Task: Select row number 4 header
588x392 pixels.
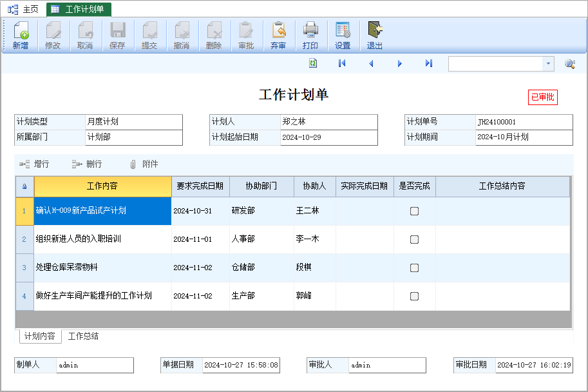Action: pyautogui.click(x=24, y=296)
